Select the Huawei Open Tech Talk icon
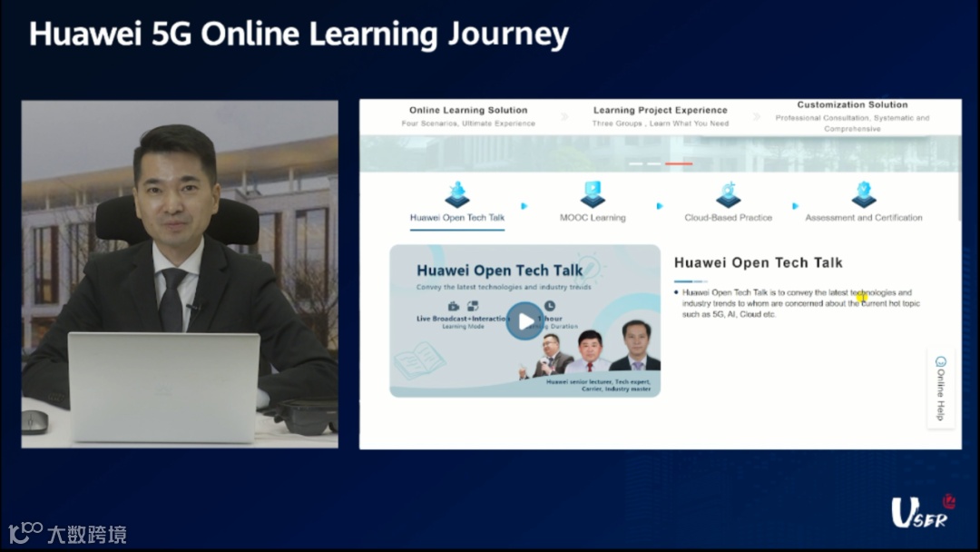980x552 pixels. coord(456,194)
